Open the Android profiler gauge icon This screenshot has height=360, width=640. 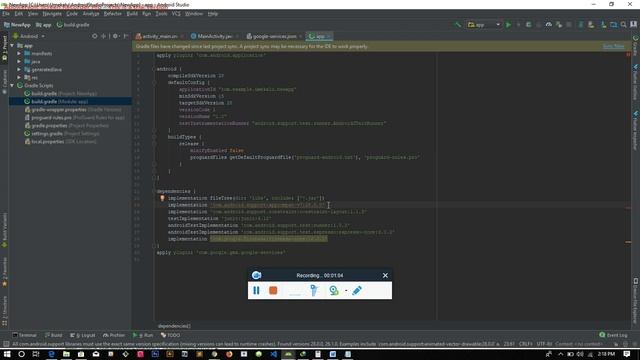(x=549, y=25)
